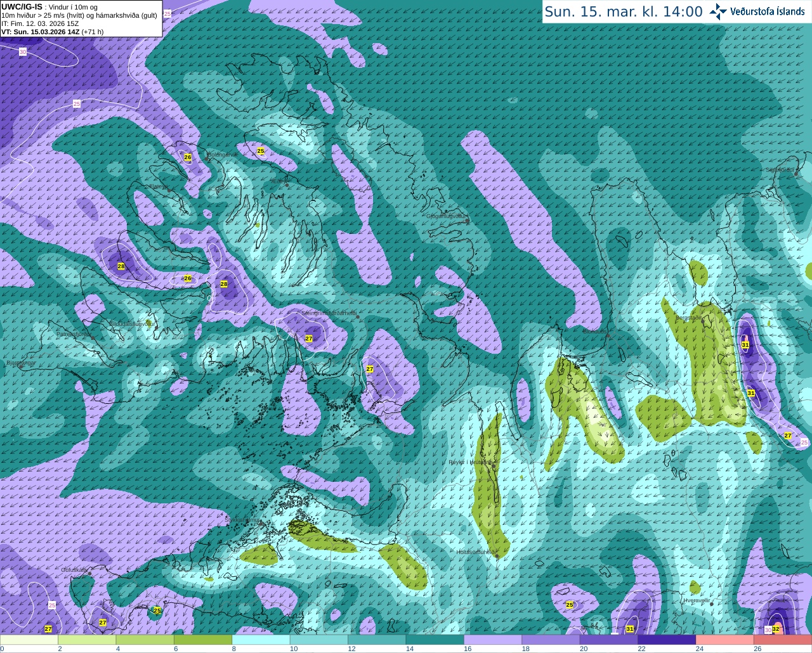Screen dimensions: 812x653
Task: Click the 'Sun. 15. mar. kl. 14:00' timestamp
Action: click(624, 12)
